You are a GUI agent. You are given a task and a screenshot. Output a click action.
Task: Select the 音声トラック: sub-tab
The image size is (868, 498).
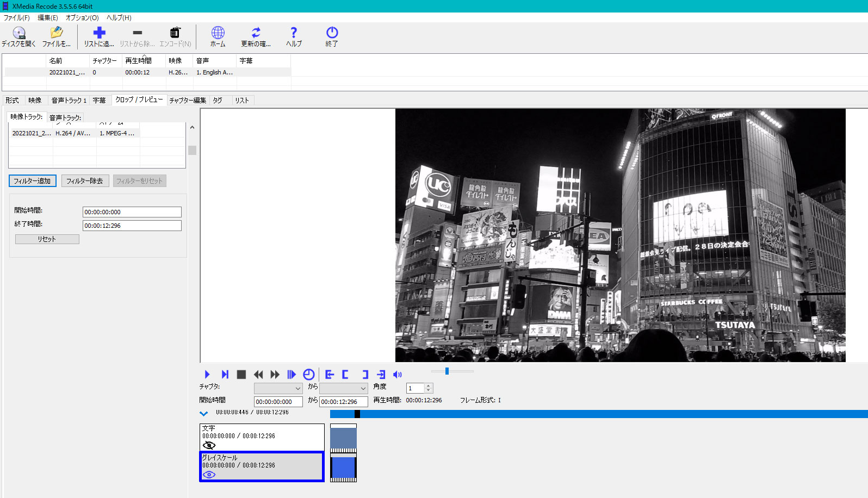click(65, 117)
